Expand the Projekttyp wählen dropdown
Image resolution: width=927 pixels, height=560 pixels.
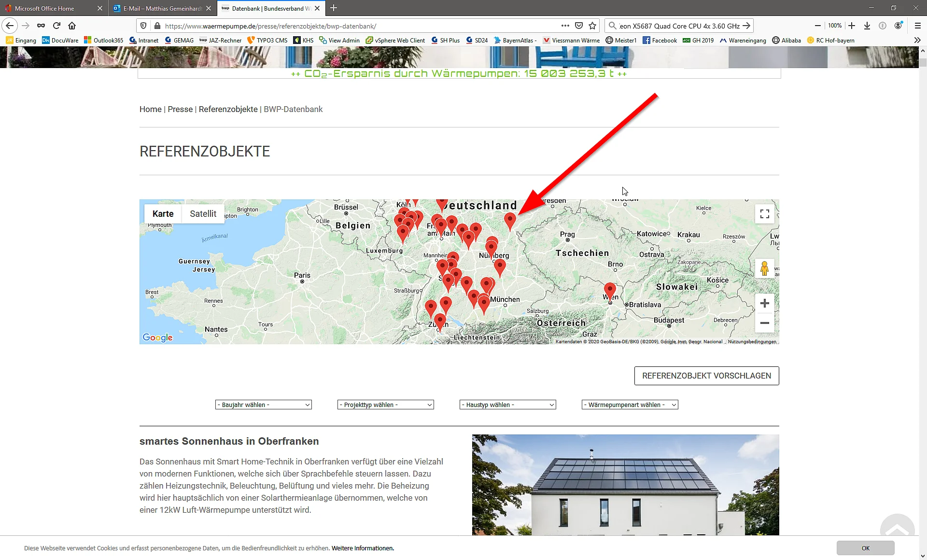click(385, 405)
